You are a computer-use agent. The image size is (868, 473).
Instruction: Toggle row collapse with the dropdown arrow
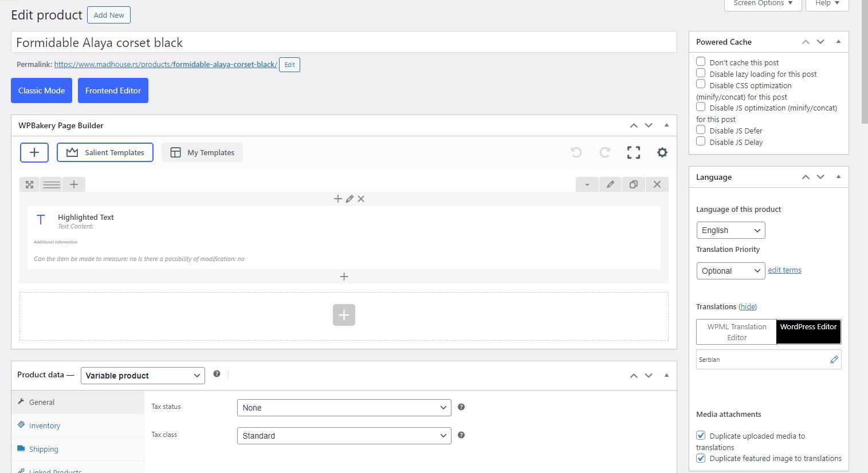tap(587, 184)
